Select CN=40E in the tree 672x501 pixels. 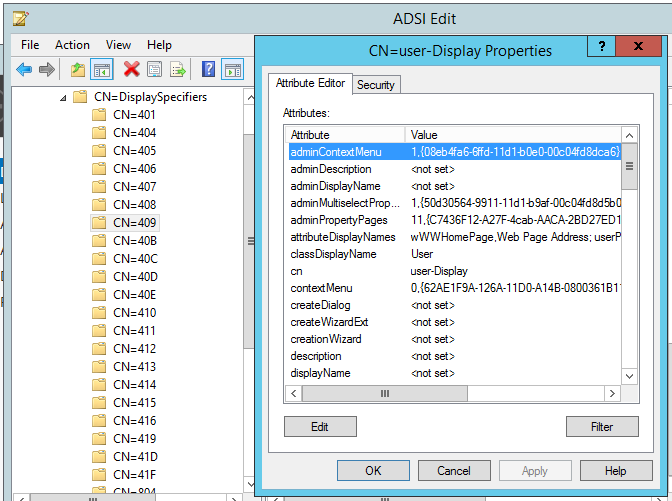tap(135, 295)
